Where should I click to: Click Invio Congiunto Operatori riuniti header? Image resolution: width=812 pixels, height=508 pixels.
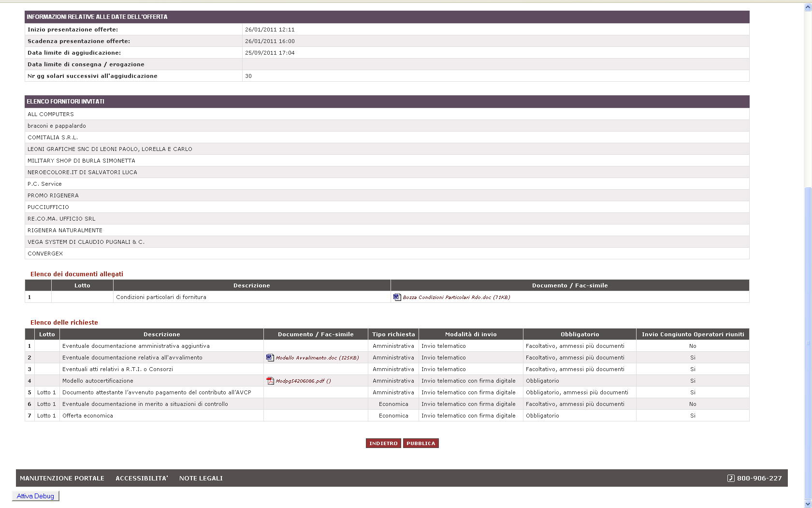pyautogui.click(x=693, y=334)
